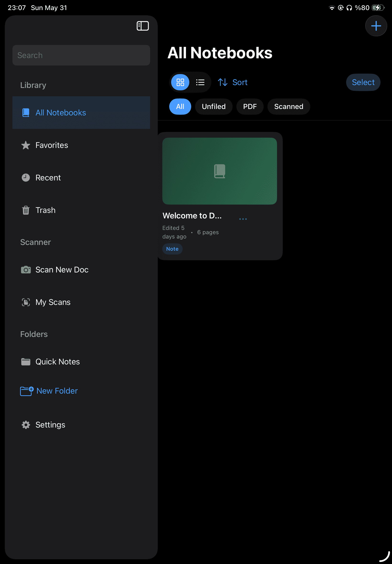Tap the Select button
Image resolution: width=392 pixels, height=564 pixels.
coord(363,82)
